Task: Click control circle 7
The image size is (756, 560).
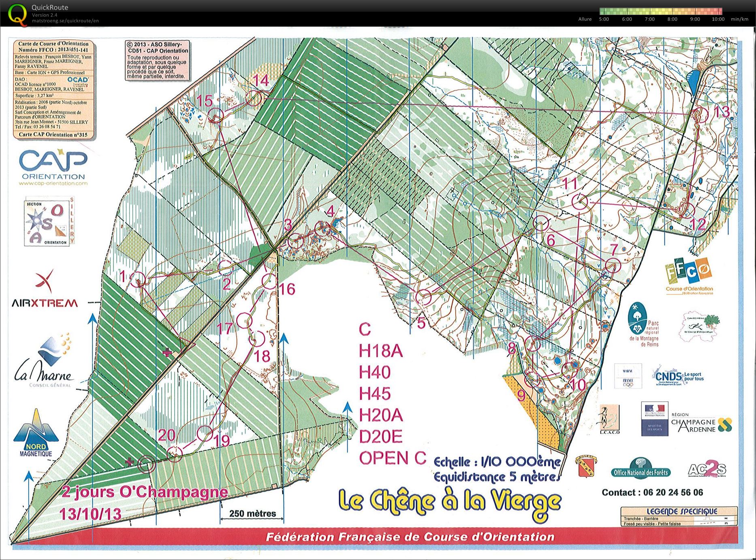Action: coord(613,266)
